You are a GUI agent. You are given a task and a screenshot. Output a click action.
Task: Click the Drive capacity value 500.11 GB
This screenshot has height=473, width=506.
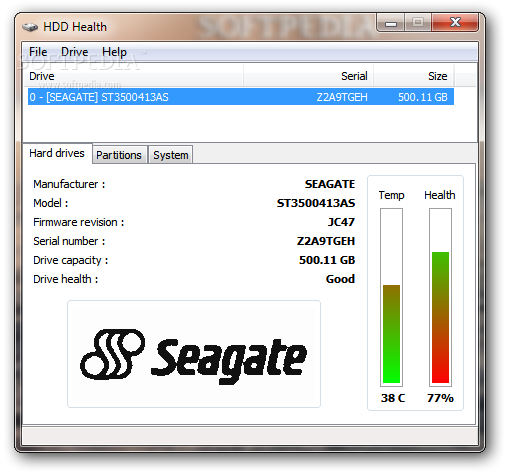pyautogui.click(x=327, y=260)
